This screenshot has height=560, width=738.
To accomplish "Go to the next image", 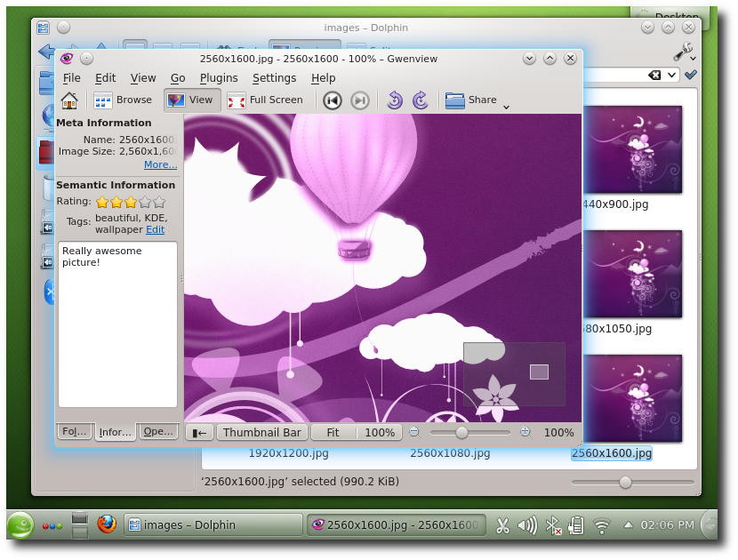I will [x=360, y=100].
